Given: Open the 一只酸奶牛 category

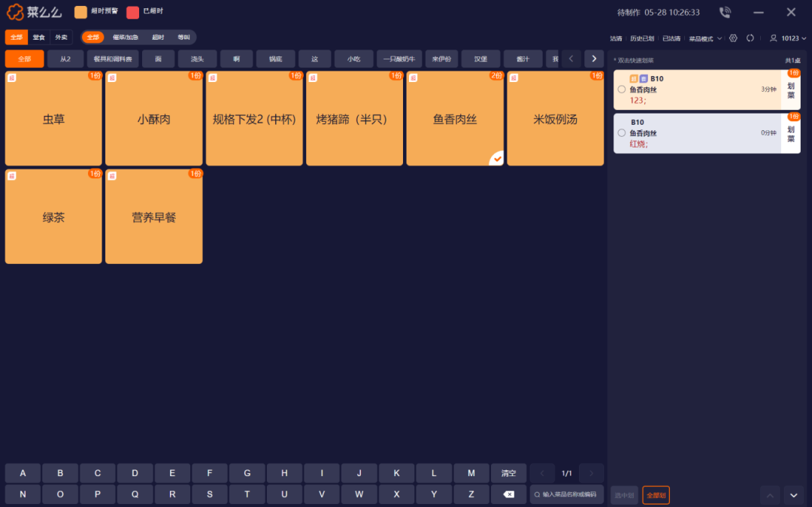Looking at the screenshot, I should pyautogui.click(x=399, y=59).
